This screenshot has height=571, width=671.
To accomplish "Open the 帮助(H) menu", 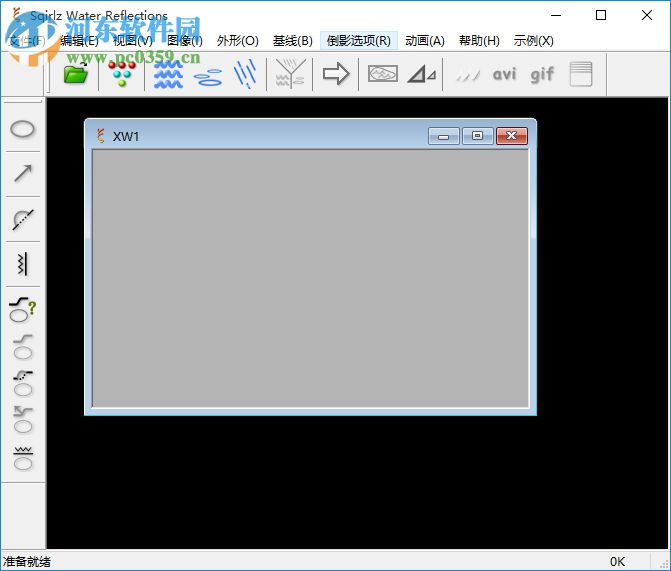I will (479, 41).
